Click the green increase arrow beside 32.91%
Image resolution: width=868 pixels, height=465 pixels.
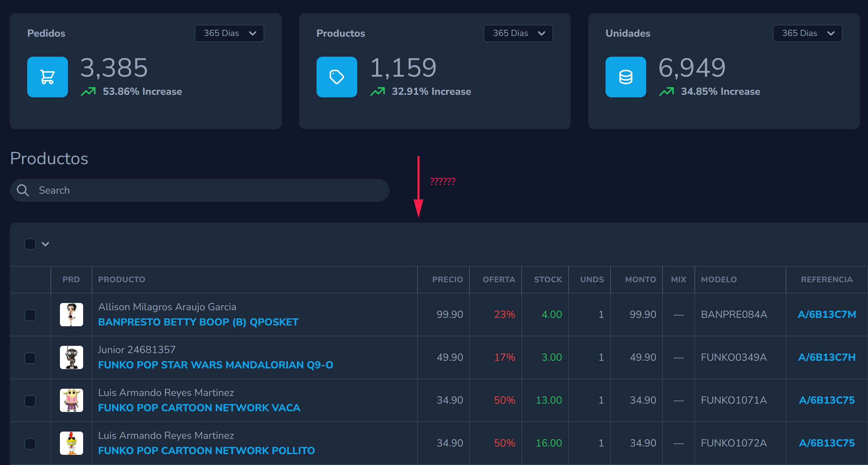tap(378, 92)
